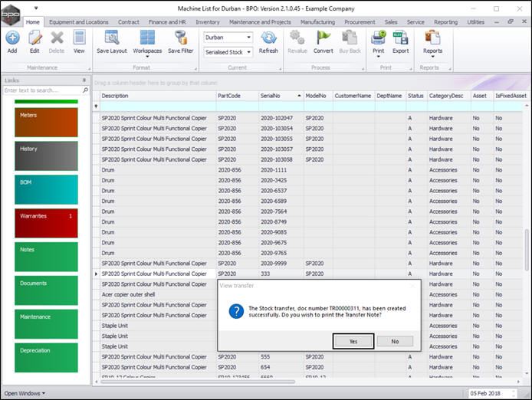This screenshot has height=400, width=532.
Task: Click the Edit pencil icon
Action: (34, 38)
